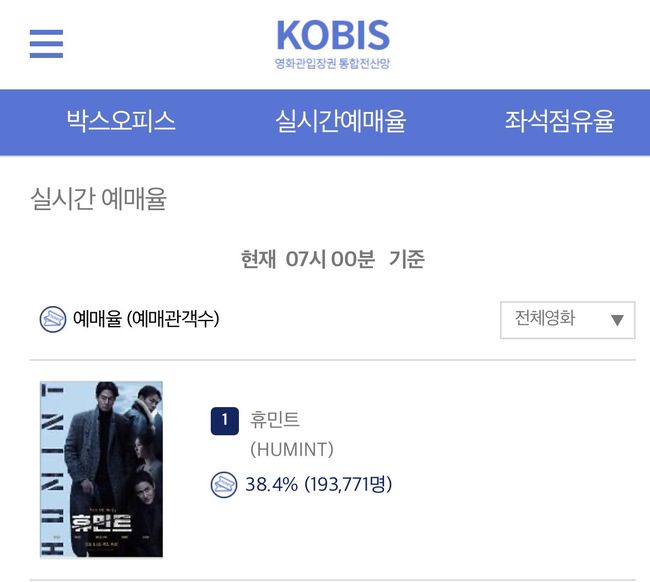Click the rank 1 badge

click(224, 421)
